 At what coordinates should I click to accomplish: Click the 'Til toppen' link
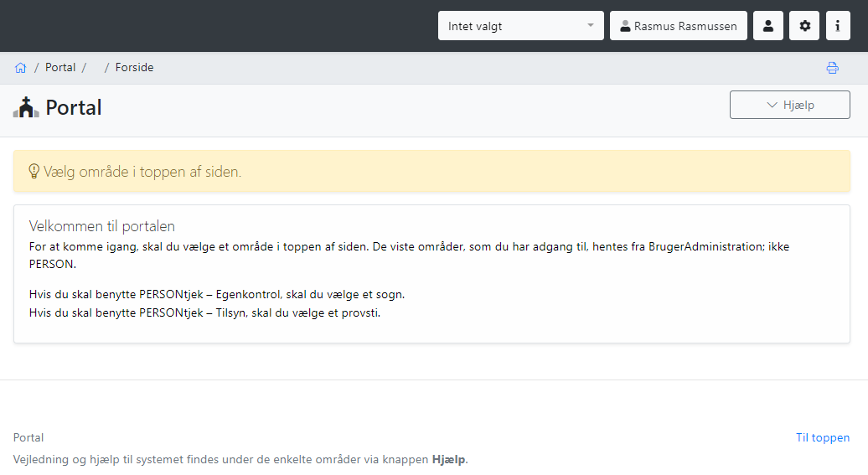point(823,437)
